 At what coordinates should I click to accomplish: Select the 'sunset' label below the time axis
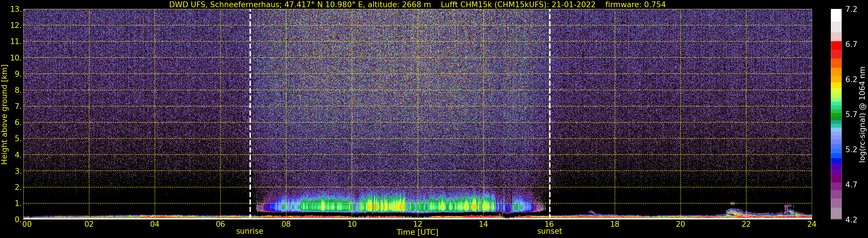click(550, 231)
